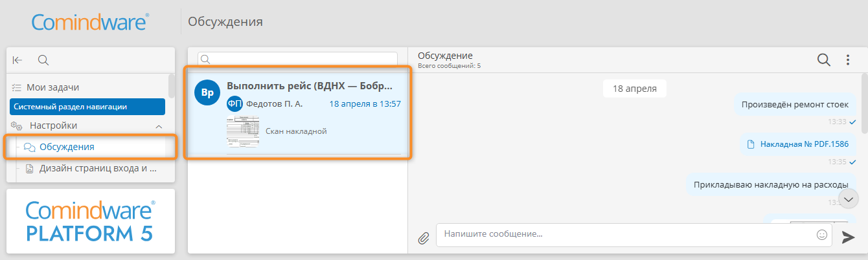
Task: Open the discussion three-dot options menu
Action: click(x=848, y=60)
